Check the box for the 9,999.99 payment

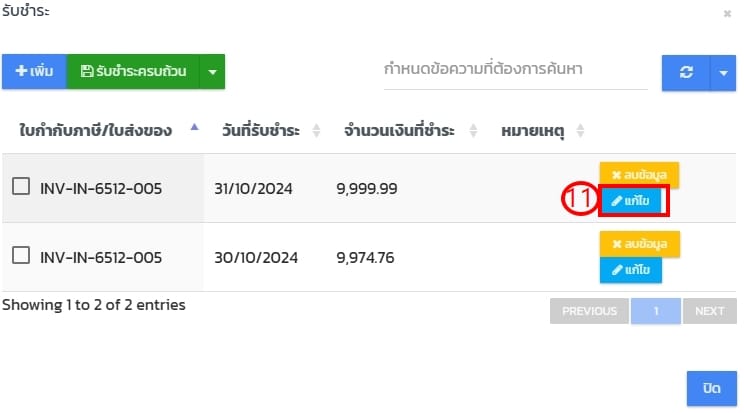pos(21,187)
